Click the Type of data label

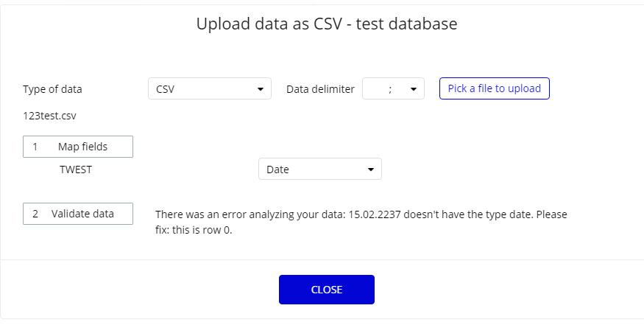[53, 89]
